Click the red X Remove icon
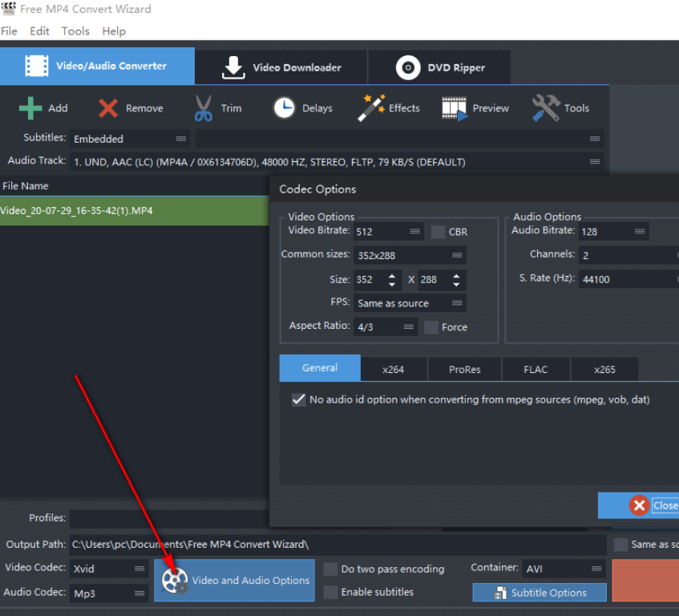Image resolution: width=679 pixels, height=616 pixels. coord(108,107)
